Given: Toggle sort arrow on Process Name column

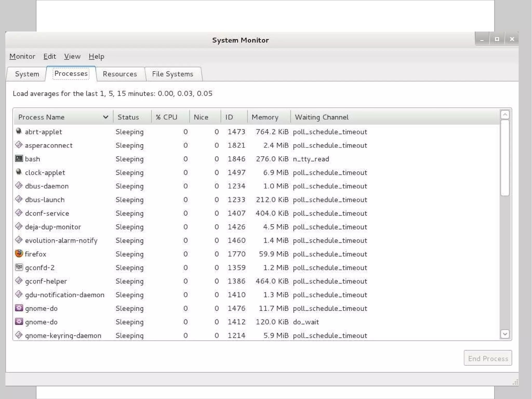Looking at the screenshot, I should coord(105,117).
